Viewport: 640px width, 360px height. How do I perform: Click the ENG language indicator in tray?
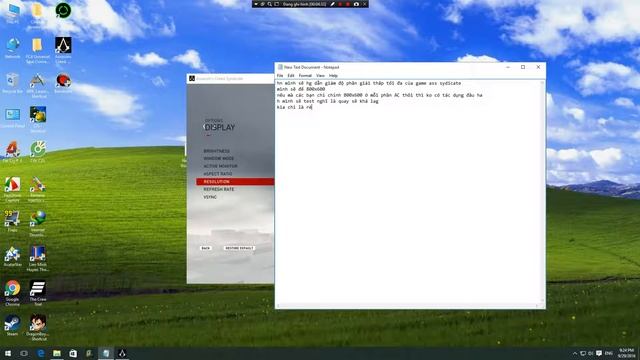pyautogui.click(x=609, y=353)
